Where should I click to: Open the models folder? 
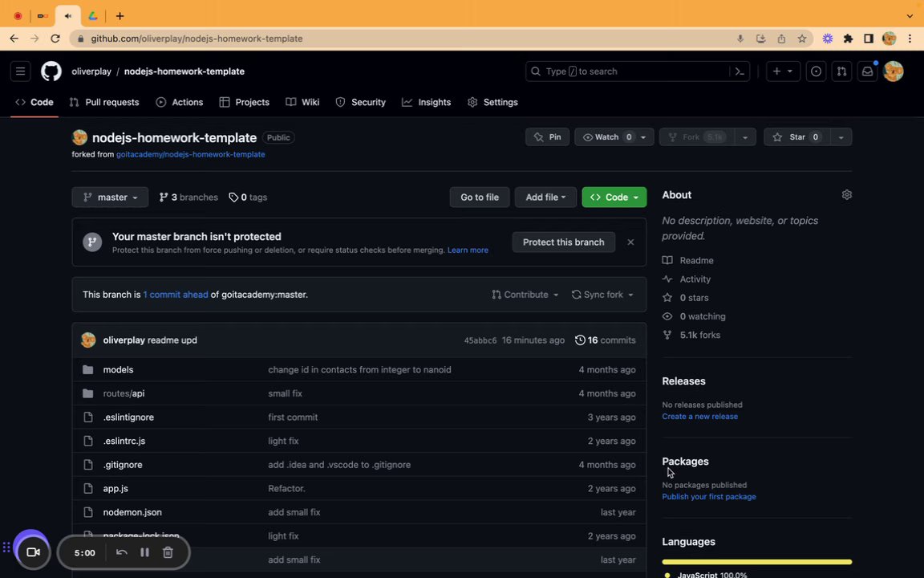point(119,370)
